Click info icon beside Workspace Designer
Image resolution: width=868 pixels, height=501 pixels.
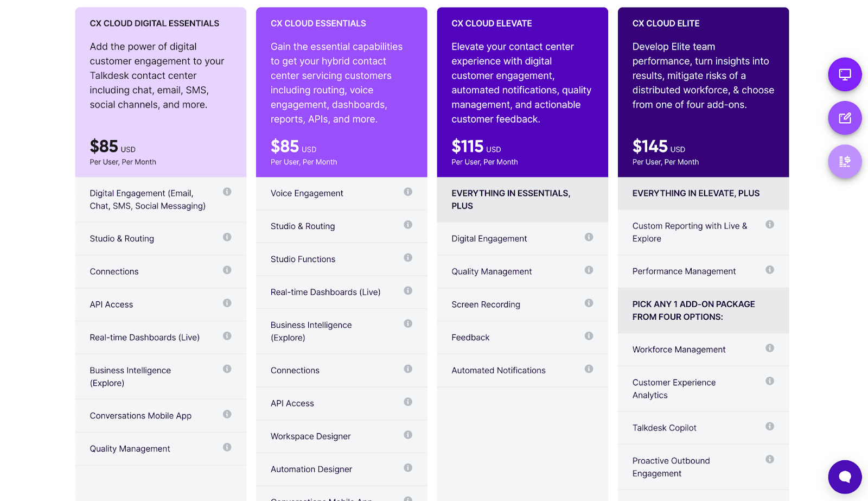click(x=408, y=435)
